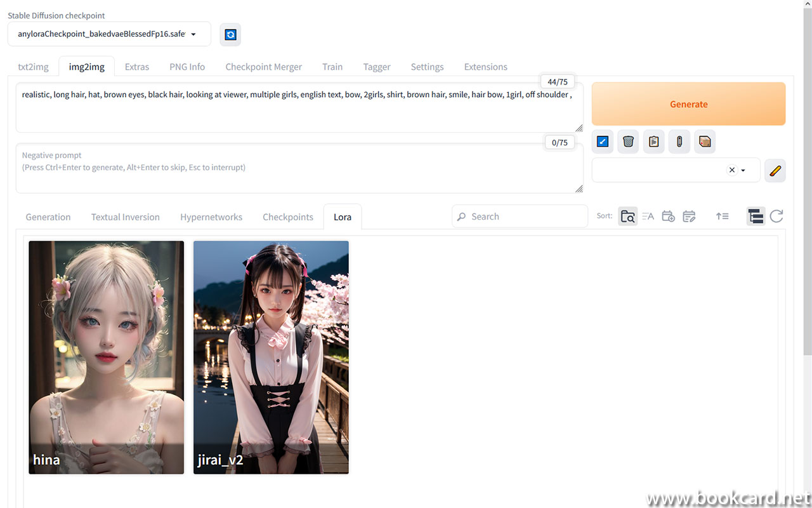
Task: Refresh the checkpoint list with reload icon
Action: pyautogui.click(x=230, y=34)
